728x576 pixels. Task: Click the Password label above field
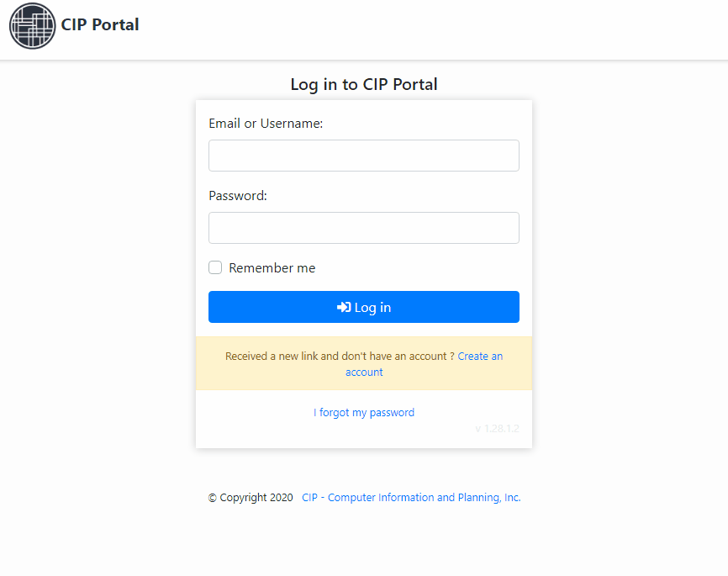click(x=238, y=196)
